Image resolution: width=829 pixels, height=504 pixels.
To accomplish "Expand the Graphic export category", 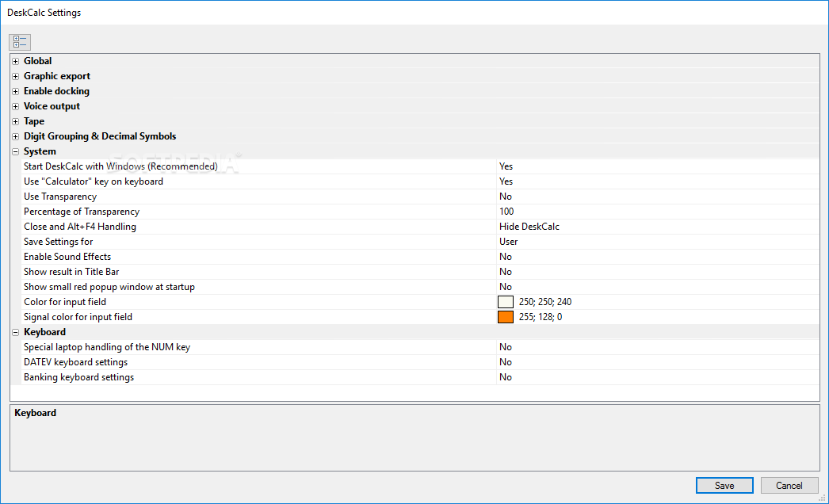I will click(16, 76).
